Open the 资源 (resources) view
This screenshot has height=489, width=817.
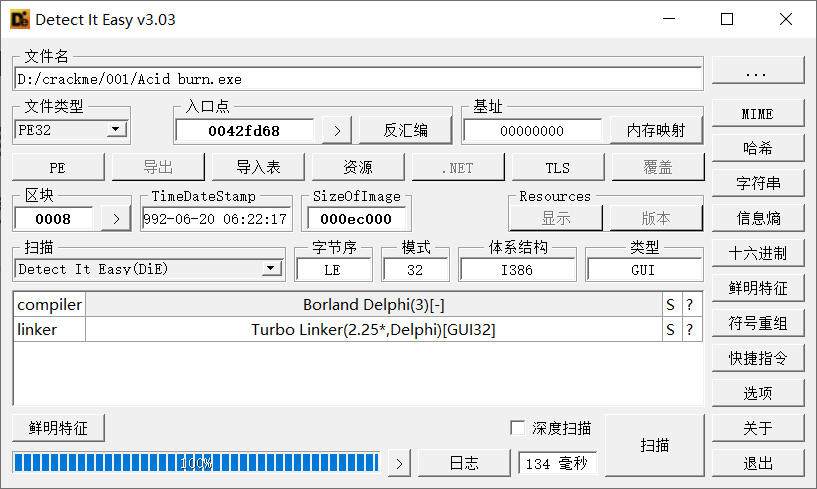[358, 167]
